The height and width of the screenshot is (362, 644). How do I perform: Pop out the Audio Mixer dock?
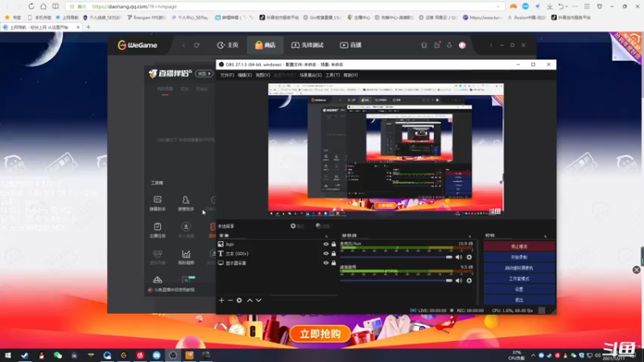click(x=470, y=236)
